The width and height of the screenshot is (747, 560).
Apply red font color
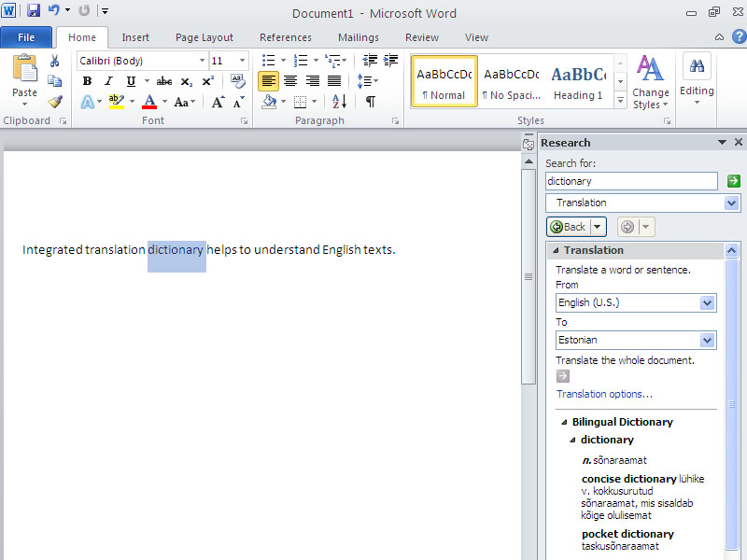tap(149, 102)
